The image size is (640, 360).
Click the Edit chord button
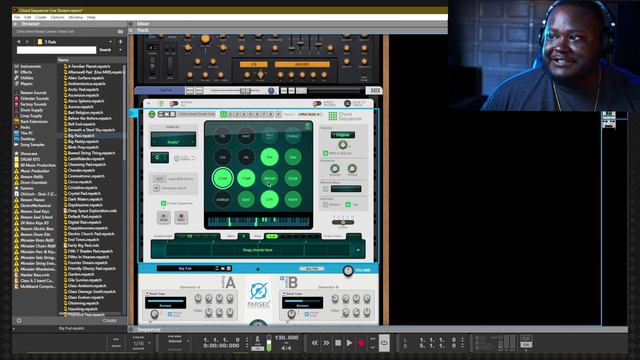(x=160, y=179)
